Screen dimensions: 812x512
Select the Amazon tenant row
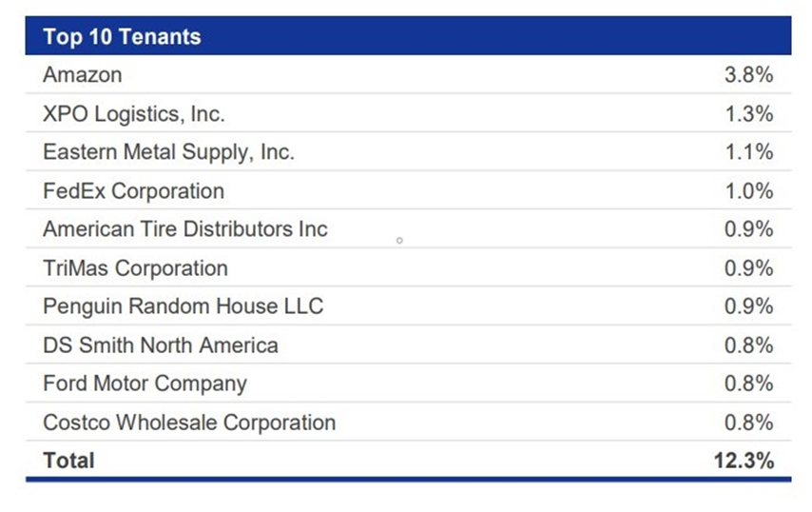408,74
